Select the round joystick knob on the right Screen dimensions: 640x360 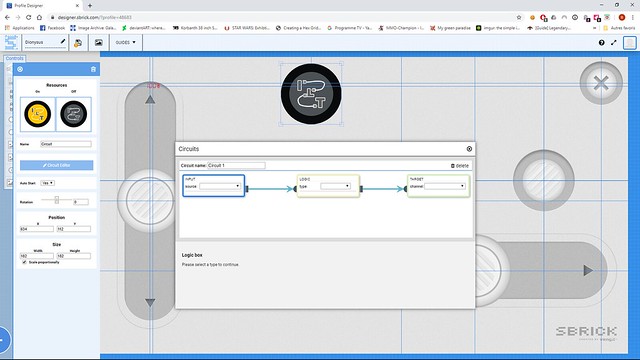click(544, 180)
